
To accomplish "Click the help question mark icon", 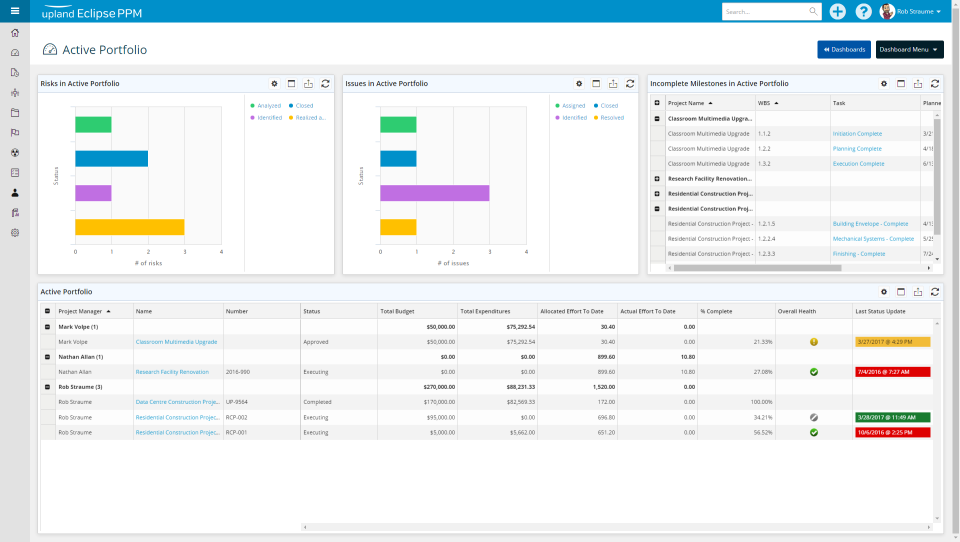I will 863,11.
